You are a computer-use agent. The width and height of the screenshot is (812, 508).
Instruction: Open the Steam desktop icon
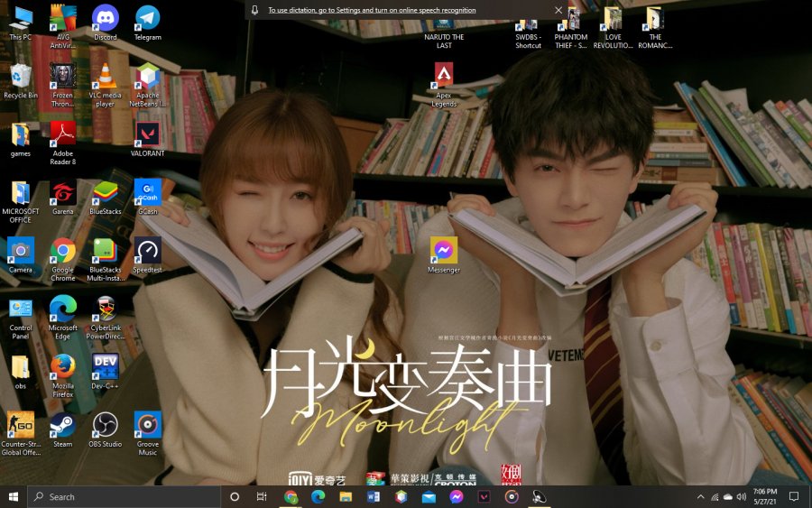pos(62,425)
